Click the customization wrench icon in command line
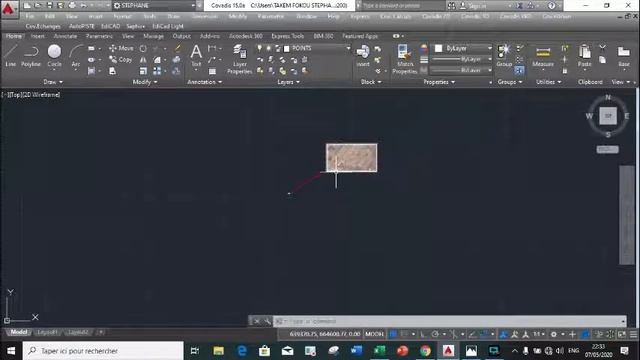 pos(267,321)
